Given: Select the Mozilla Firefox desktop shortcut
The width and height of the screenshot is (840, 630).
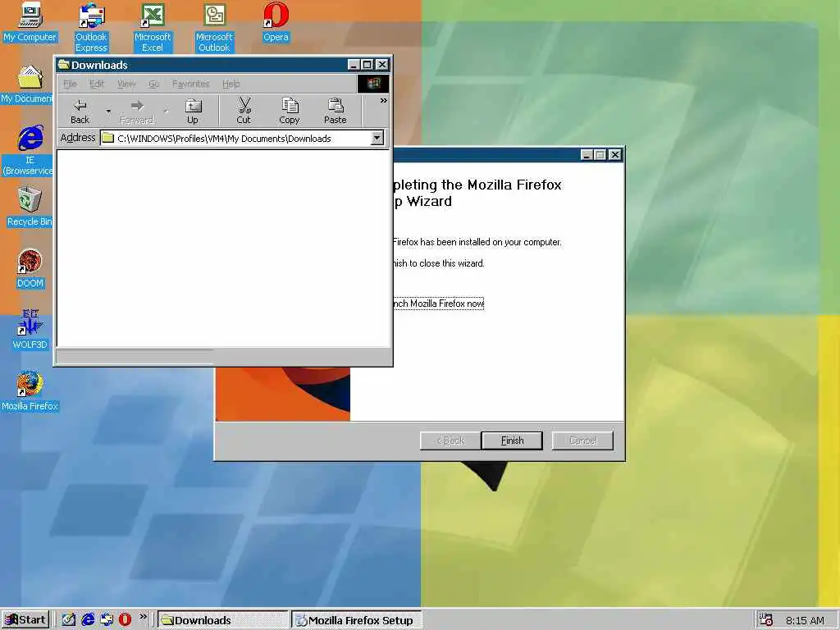Looking at the screenshot, I should (30, 391).
